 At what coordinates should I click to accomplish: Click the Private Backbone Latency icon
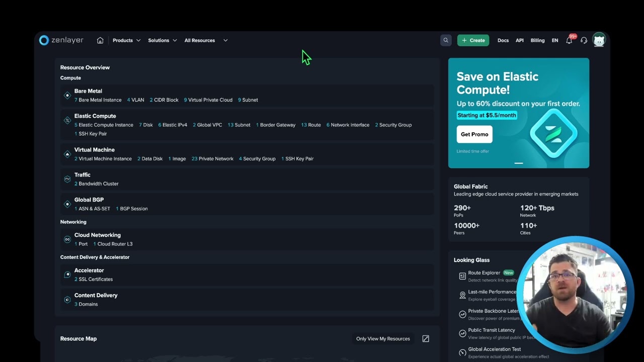coord(462,314)
